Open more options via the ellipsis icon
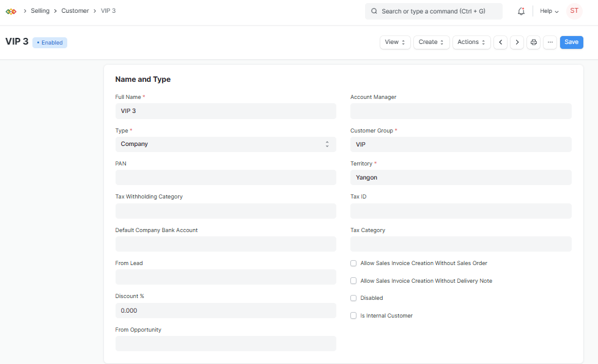This screenshot has width=598, height=364. tap(550, 42)
